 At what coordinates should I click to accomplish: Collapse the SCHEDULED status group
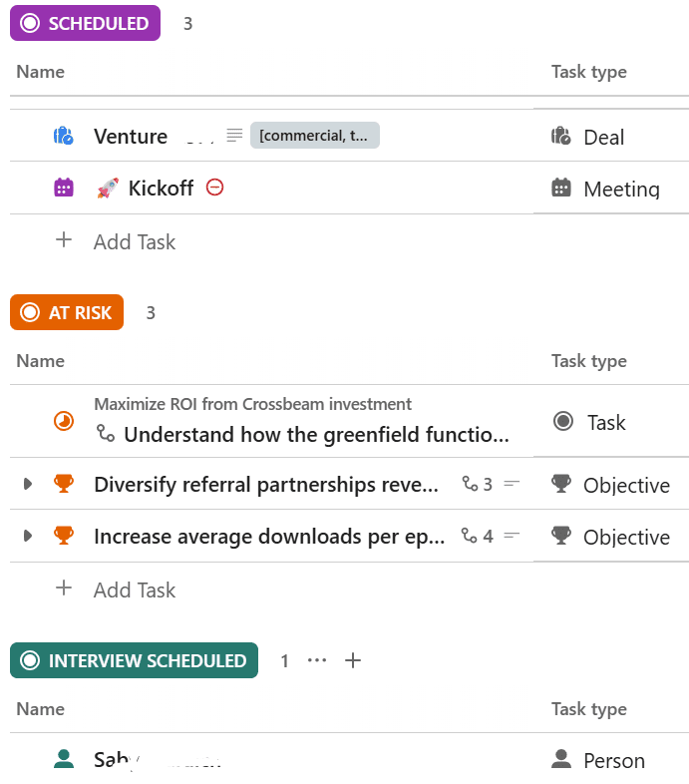30,24
